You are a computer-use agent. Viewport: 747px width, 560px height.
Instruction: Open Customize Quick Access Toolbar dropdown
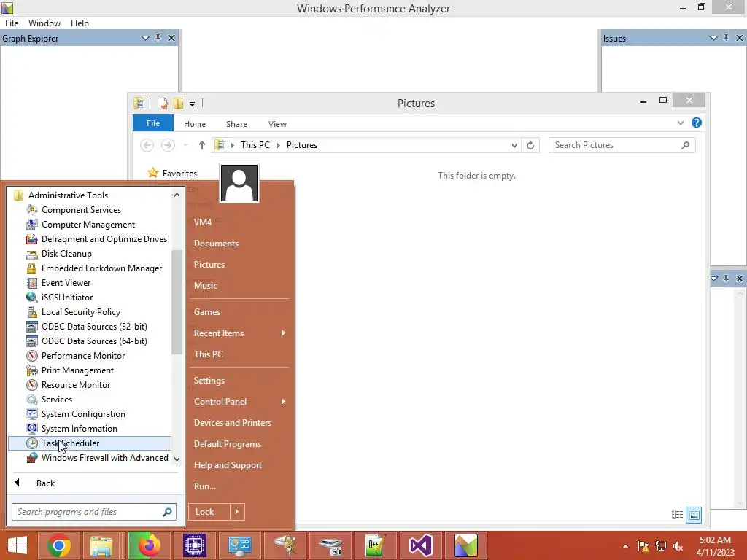tap(192, 104)
